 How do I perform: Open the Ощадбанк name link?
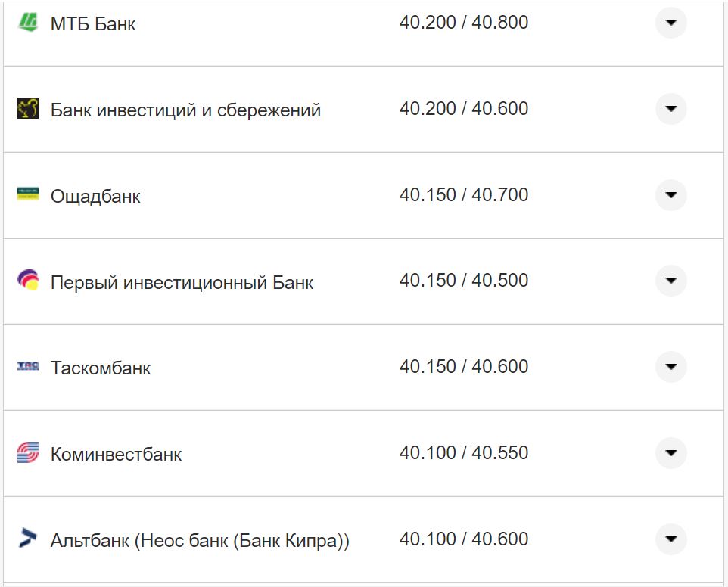pyautogui.click(x=95, y=197)
